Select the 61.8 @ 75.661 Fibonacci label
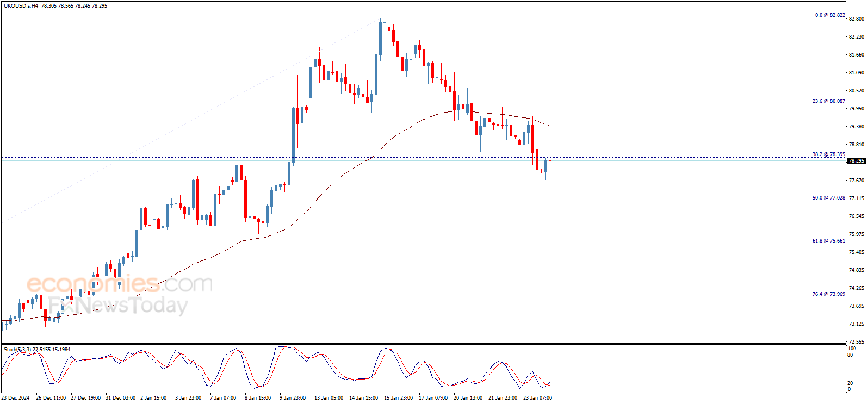 pos(829,241)
